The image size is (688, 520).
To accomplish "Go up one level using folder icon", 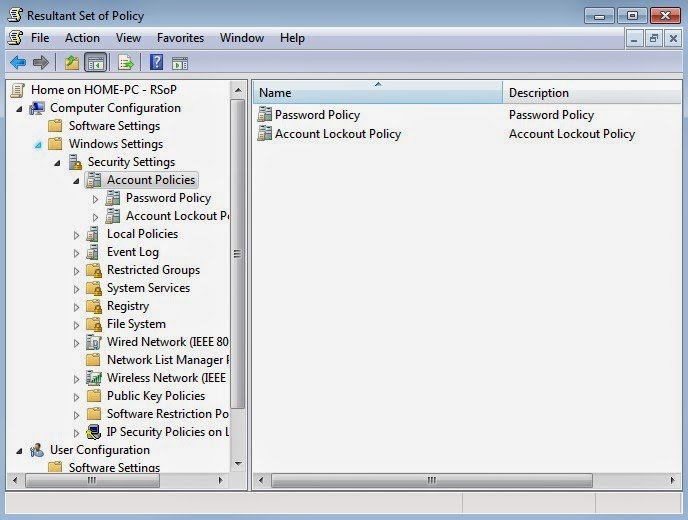I will (71, 63).
